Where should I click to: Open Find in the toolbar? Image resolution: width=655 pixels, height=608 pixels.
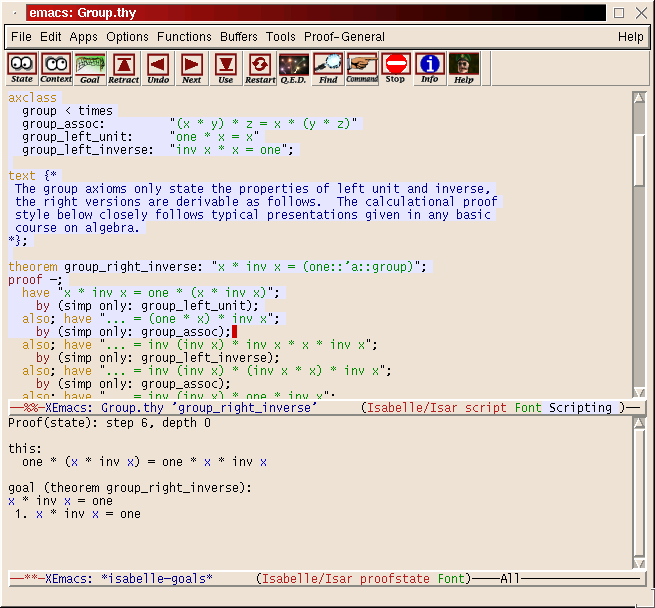pyautogui.click(x=328, y=68)
